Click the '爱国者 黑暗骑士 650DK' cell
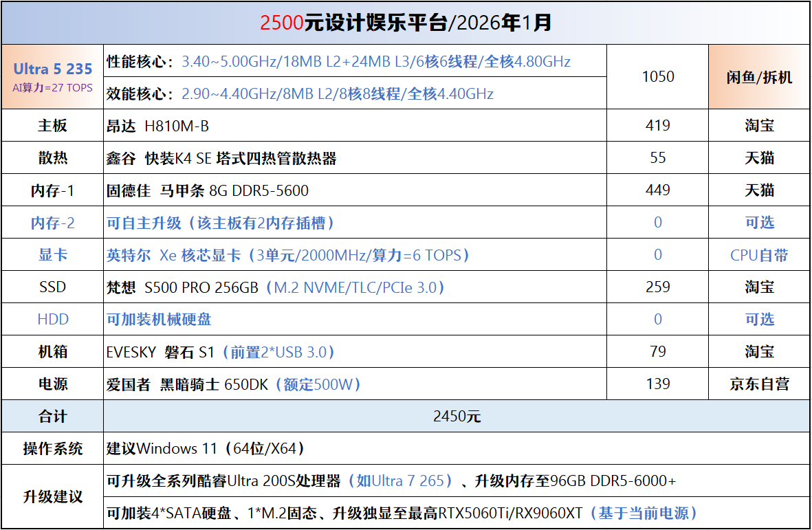The height and width of the screenshot is (530, 812). coord(355,384)
